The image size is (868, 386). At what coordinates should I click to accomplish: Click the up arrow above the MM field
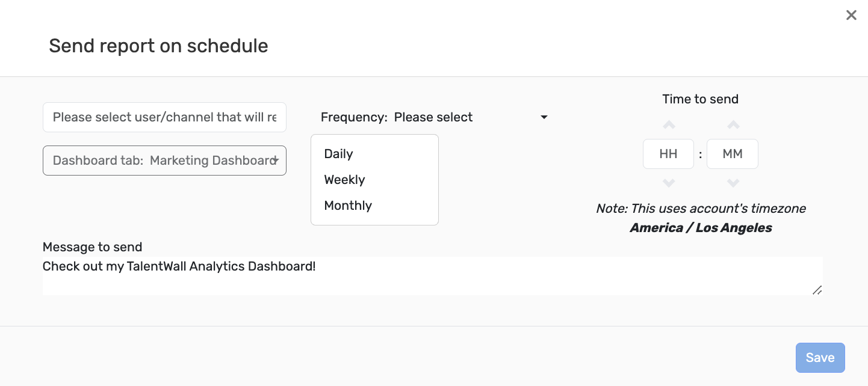click(733, 125)
